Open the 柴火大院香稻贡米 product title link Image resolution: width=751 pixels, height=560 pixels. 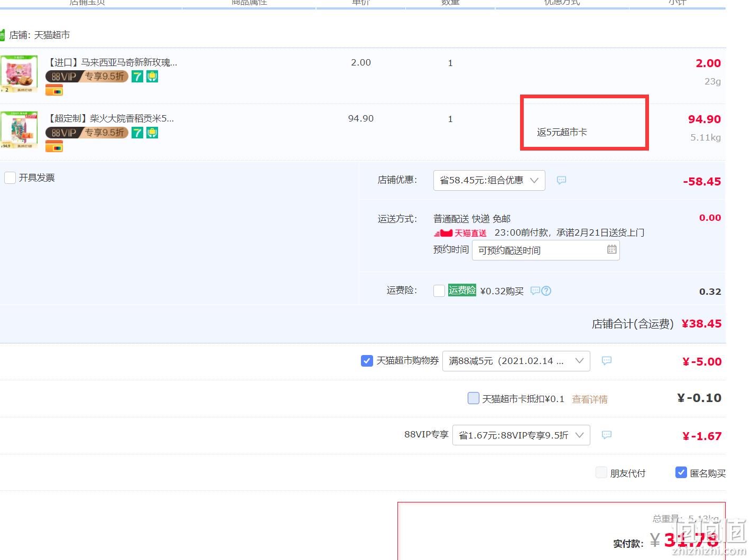(110, 118)
